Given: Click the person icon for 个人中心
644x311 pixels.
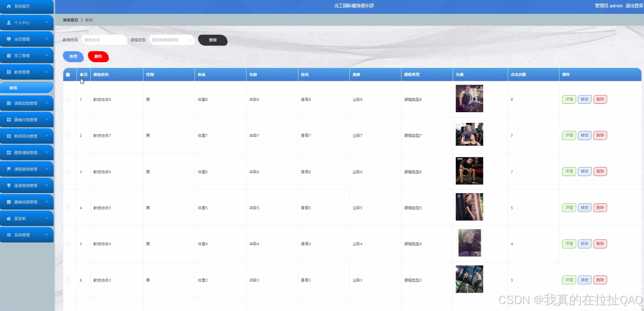Looking at the screenshot, I should (9, 23).
